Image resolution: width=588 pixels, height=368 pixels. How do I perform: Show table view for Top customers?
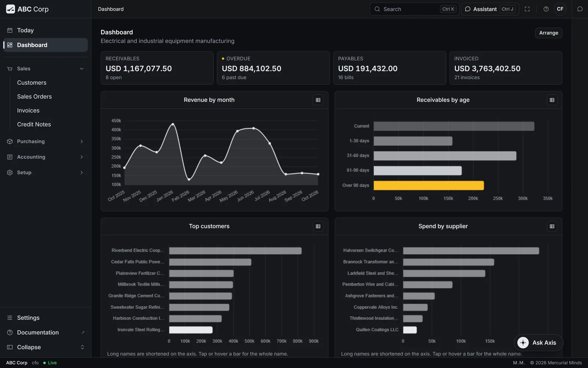click(x=318, y=226)
